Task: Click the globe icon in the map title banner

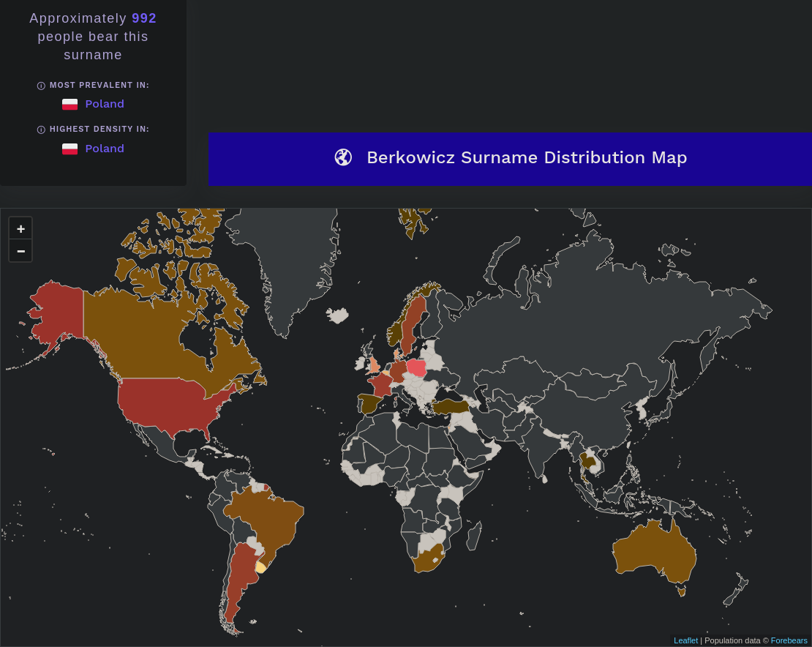Action: [x=343, y=157]
